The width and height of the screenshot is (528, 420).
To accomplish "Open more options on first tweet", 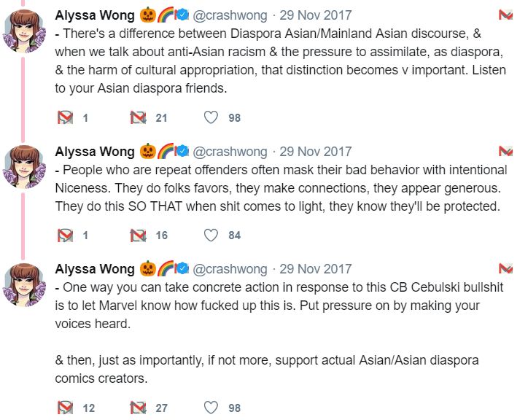I will [x=505, y=15].
